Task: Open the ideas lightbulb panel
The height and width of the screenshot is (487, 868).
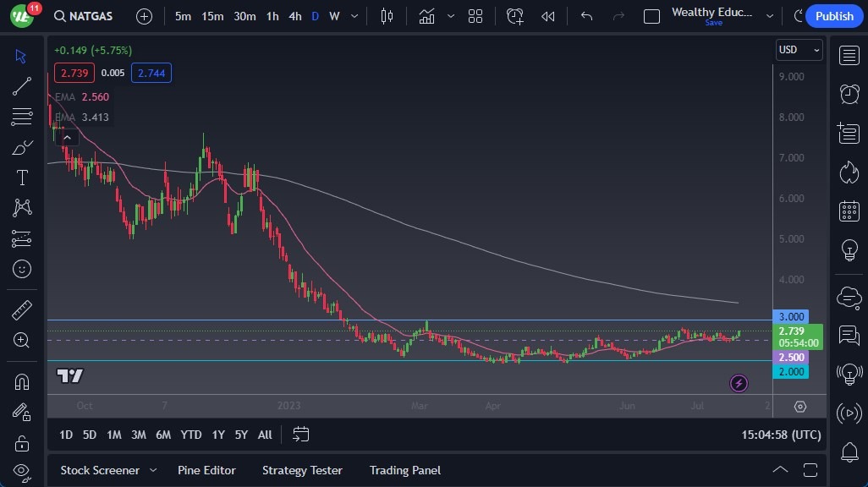Action: (x=849, y=250)
